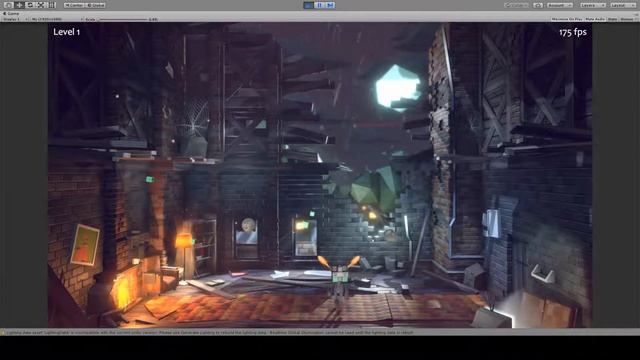Adjust the game view Scale slider
Screen dimensions: 640x360
click(122, 19)
